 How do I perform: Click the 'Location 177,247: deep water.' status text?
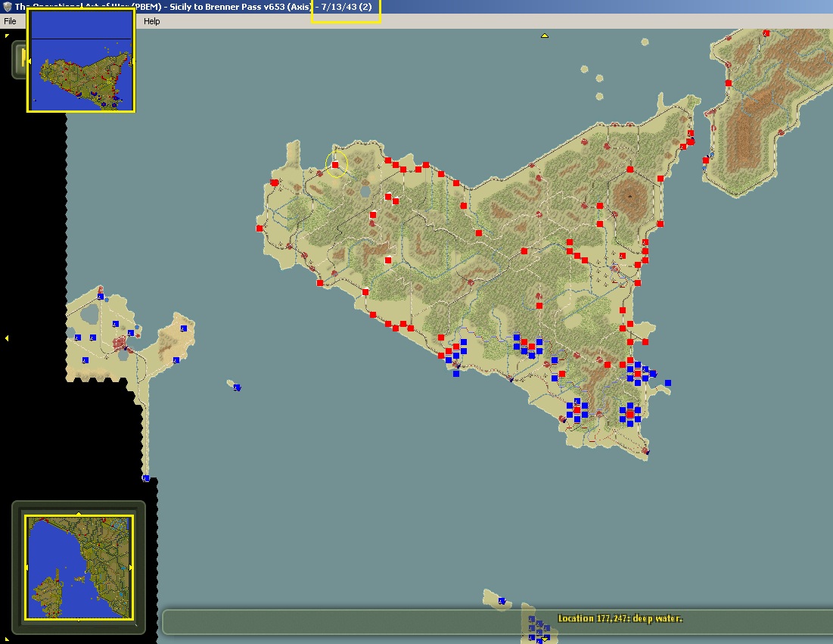click(620, 618)
